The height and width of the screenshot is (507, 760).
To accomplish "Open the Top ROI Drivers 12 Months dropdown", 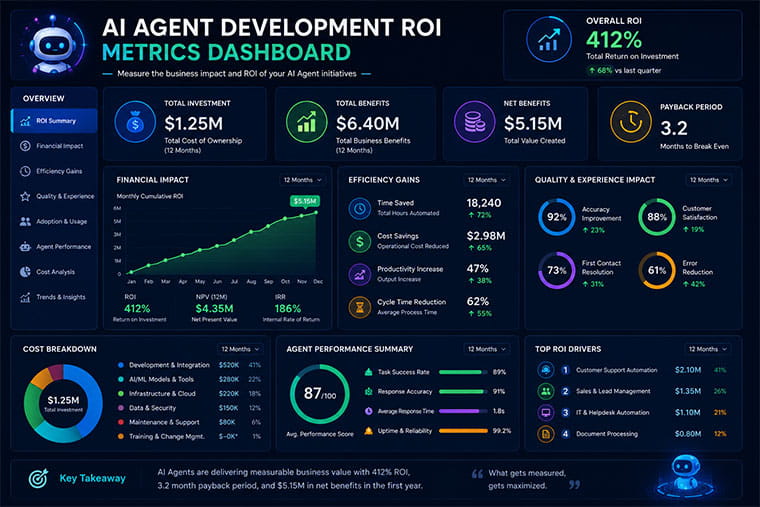I will pyautogui.click(x=708, y=349).
